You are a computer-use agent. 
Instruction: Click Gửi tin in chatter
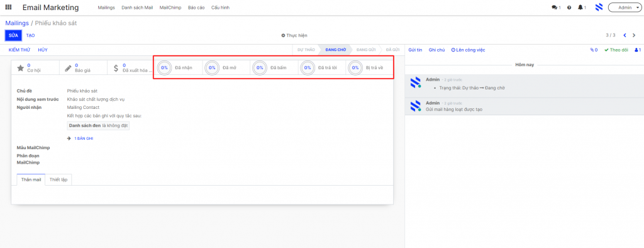(x=415, y=50)
